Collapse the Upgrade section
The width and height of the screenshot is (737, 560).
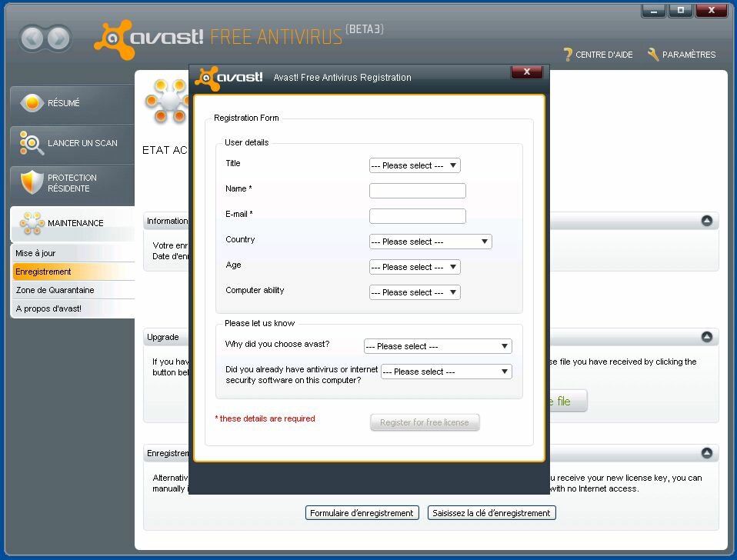706,337
